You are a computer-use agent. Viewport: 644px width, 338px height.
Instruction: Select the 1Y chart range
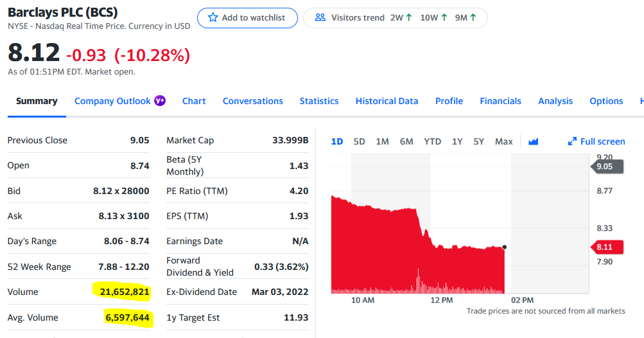point(457,141)
